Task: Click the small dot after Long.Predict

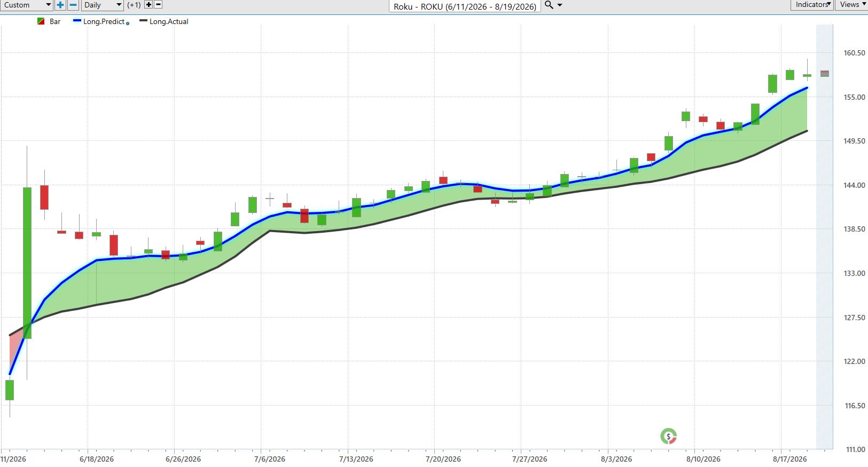Action: tap(128, 23)
